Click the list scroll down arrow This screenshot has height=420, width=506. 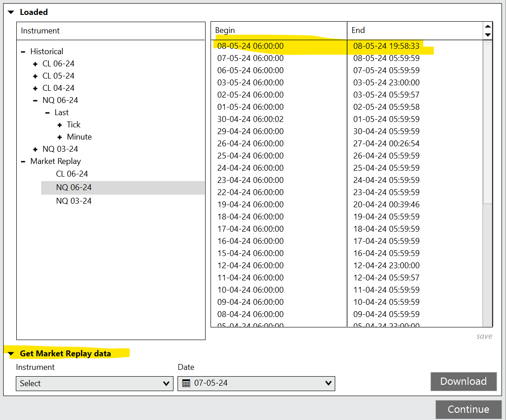click(x=487, y=35)
